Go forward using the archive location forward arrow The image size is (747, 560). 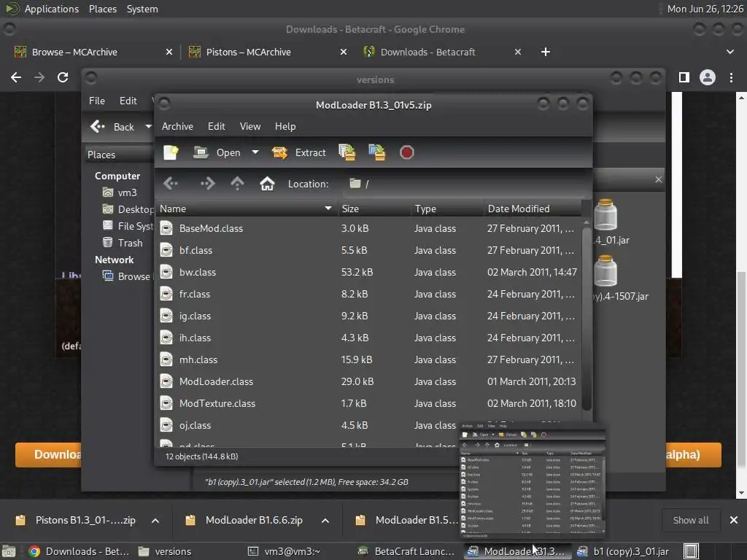tap(207, 183)
